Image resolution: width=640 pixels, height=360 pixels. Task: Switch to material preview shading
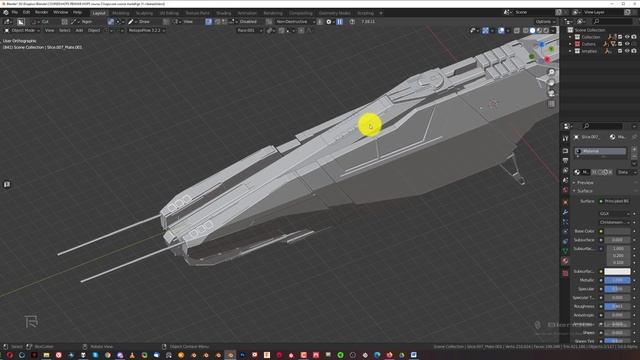(540, 30)
